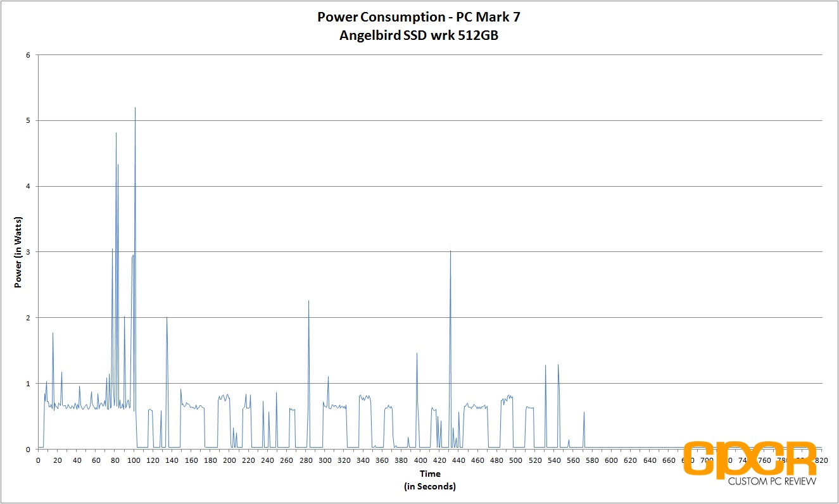The height and width of the screenshot is (504, 839).
Task: Click the y-axis tick label '2'
Action: (28, 318)
